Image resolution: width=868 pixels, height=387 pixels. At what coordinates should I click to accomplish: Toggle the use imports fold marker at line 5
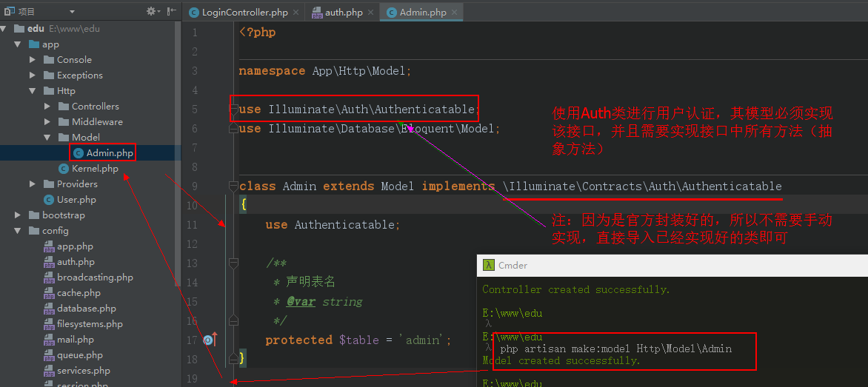click(x=233, y=110)
